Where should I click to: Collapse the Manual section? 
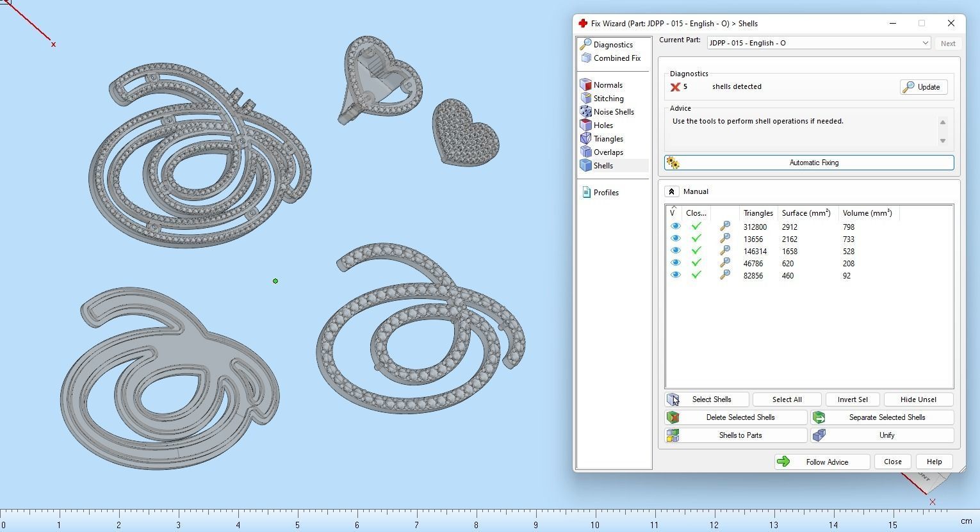point(671,191)
